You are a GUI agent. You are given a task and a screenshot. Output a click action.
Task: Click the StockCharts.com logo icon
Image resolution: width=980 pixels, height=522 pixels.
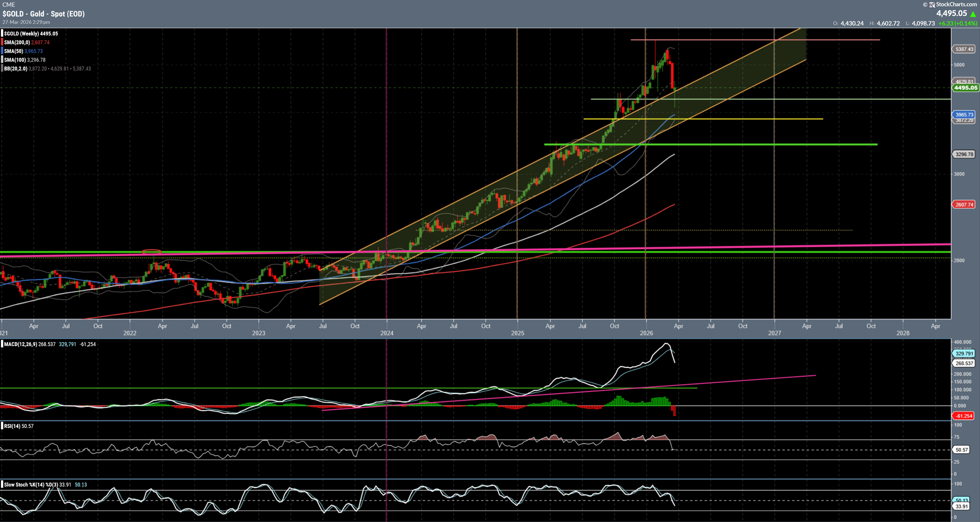pos(932,5)
